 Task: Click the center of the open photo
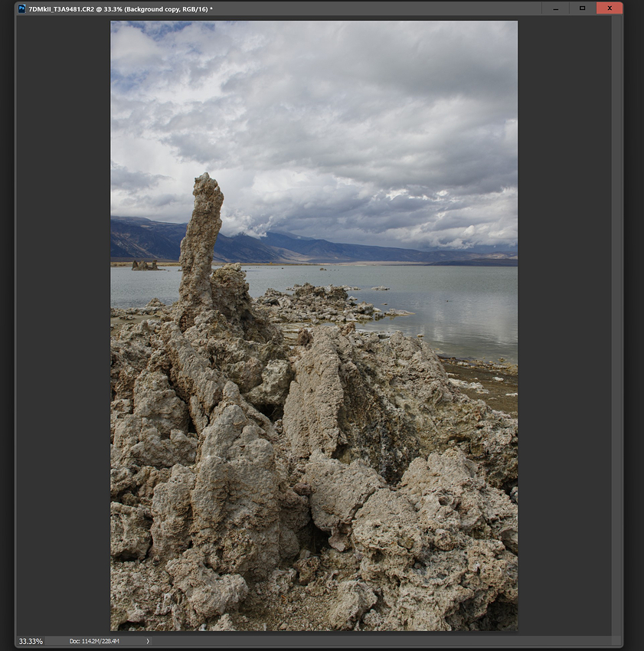314,325
